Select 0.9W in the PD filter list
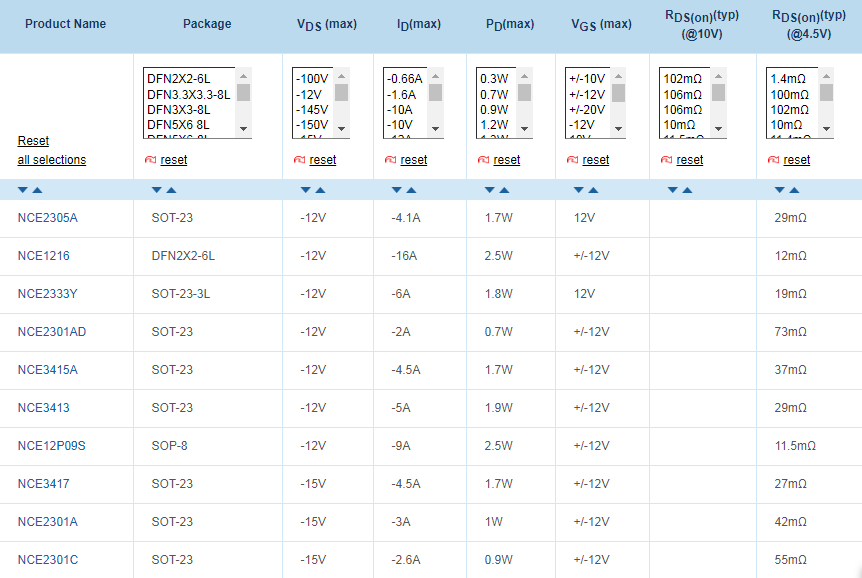 [x=494, y=110]
